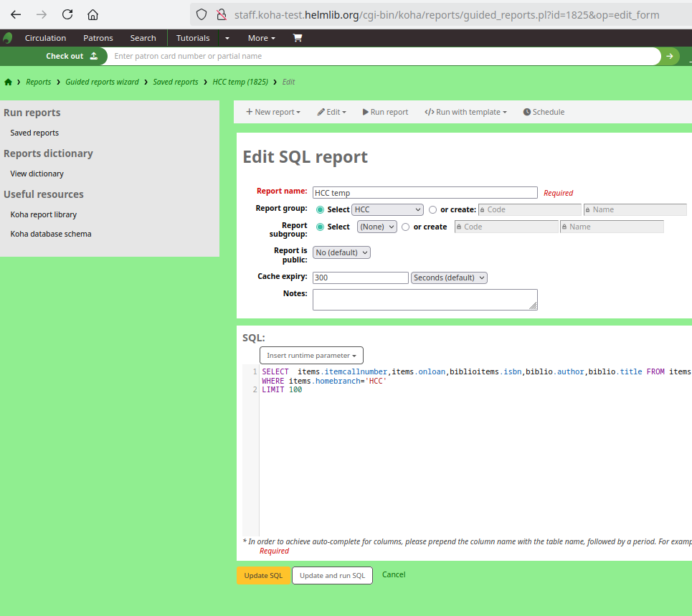692x616 pixels.
Task: Expand the Report is public dropdown
Action: click(x=341, y=252)
